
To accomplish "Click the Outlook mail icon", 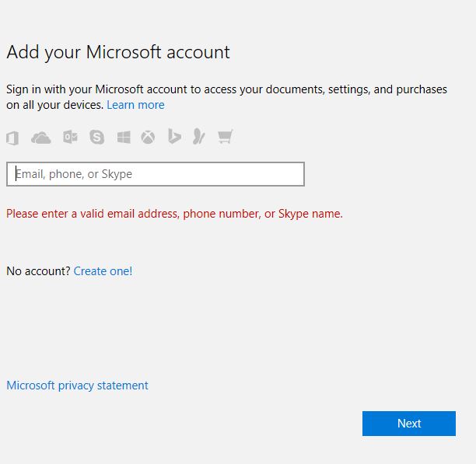I will (70, 137).
